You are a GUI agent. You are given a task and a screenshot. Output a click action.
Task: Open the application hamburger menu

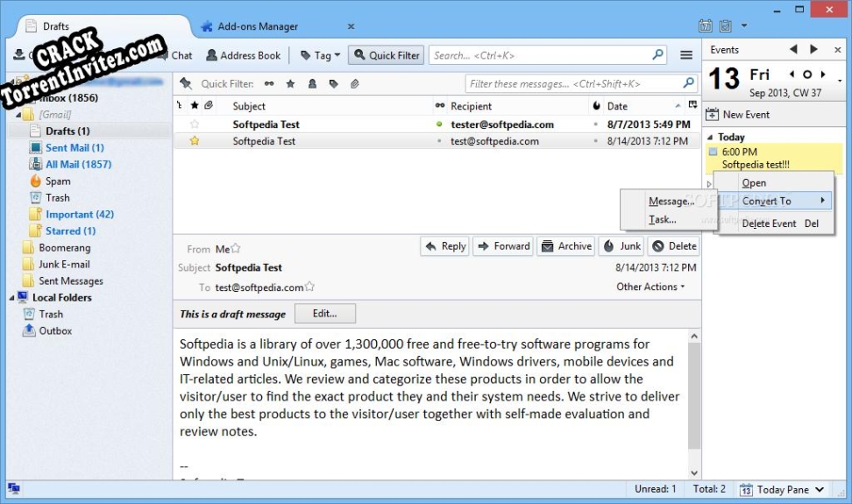tap(686, 55)
